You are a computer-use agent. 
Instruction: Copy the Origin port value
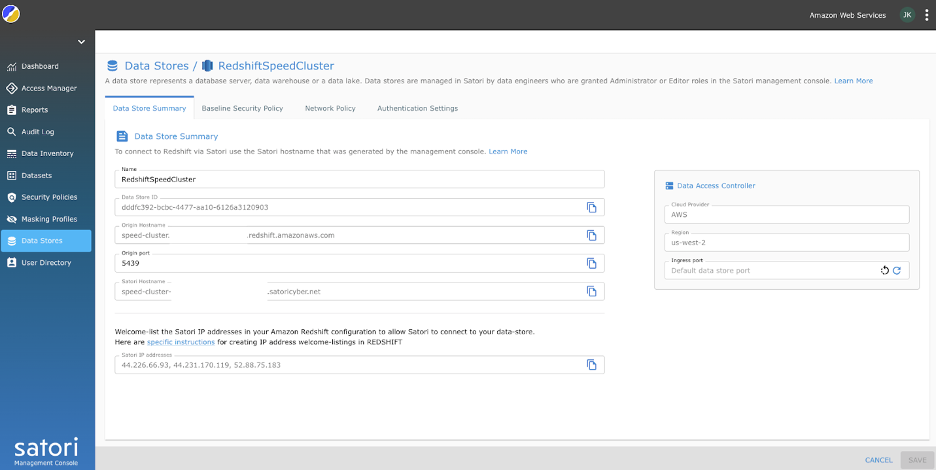pos(591,263)
